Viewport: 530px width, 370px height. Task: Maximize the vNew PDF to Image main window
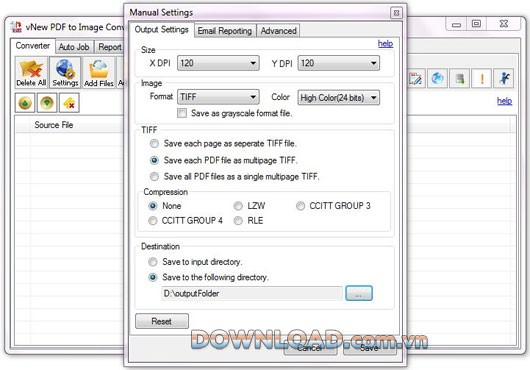(476, 24)
